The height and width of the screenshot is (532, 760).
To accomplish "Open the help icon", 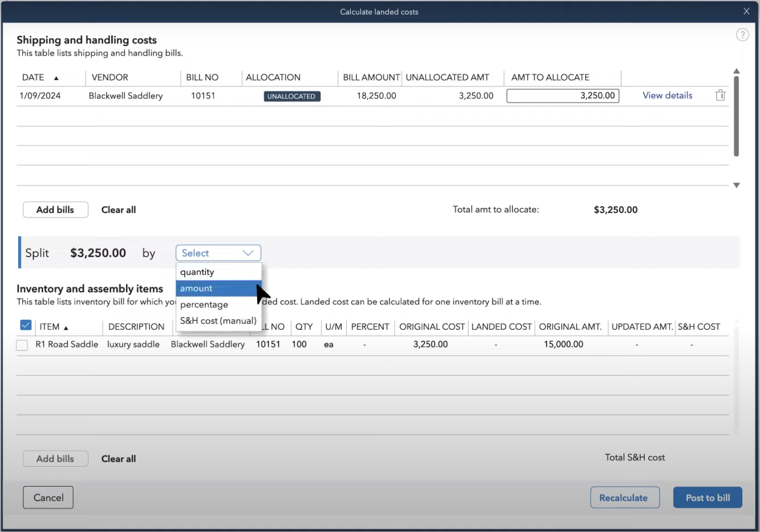I will [742, 34].
